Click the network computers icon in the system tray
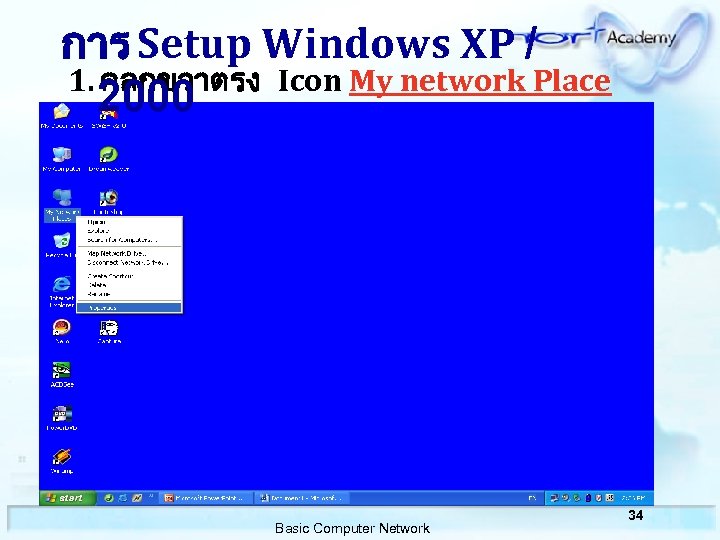The width and height of the screenshot is (720, 540). point(555,498)
